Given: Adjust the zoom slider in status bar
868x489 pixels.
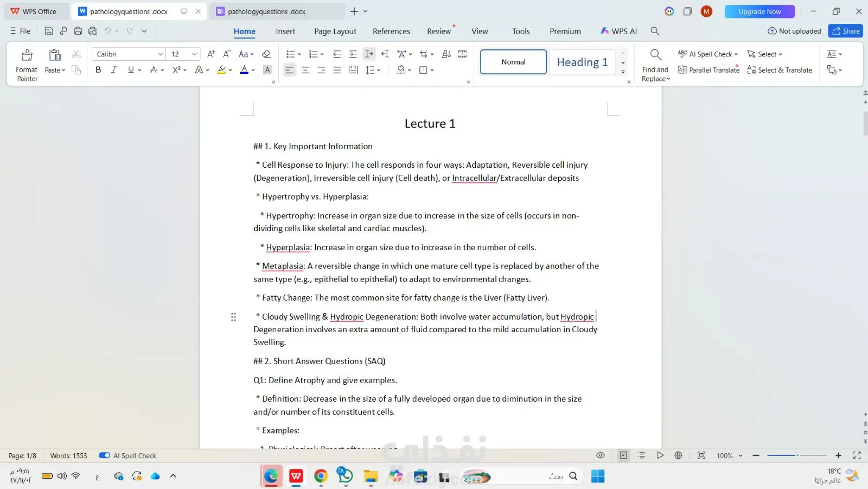Looking at the screenshot, I should coord(797,455).
